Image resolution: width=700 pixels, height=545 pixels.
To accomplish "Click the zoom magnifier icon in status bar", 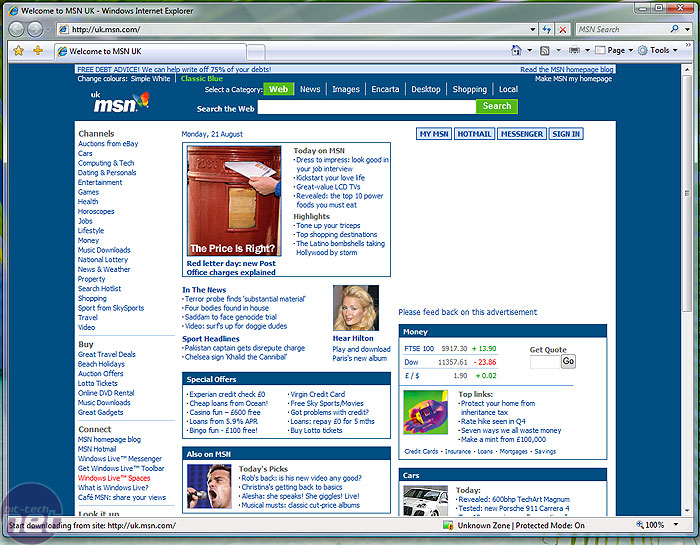I will [640, 524].
